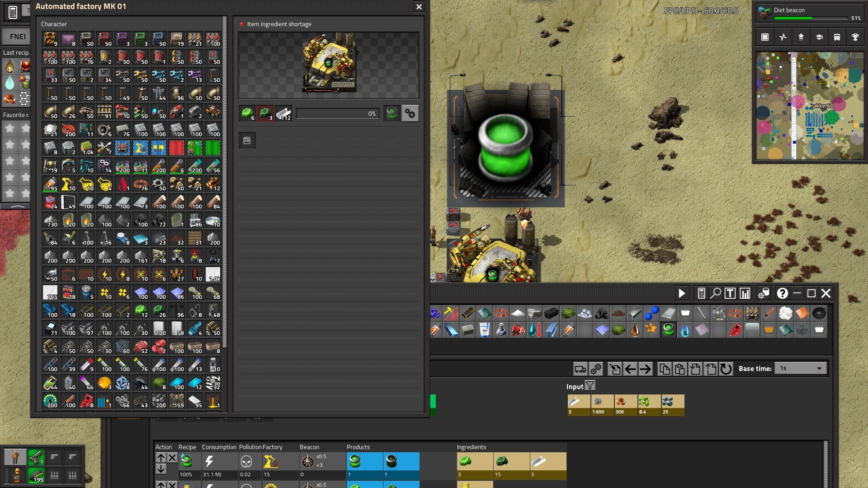Click the yellow robot arm Factory cell
868x488 pixels.
coord(270,462)
